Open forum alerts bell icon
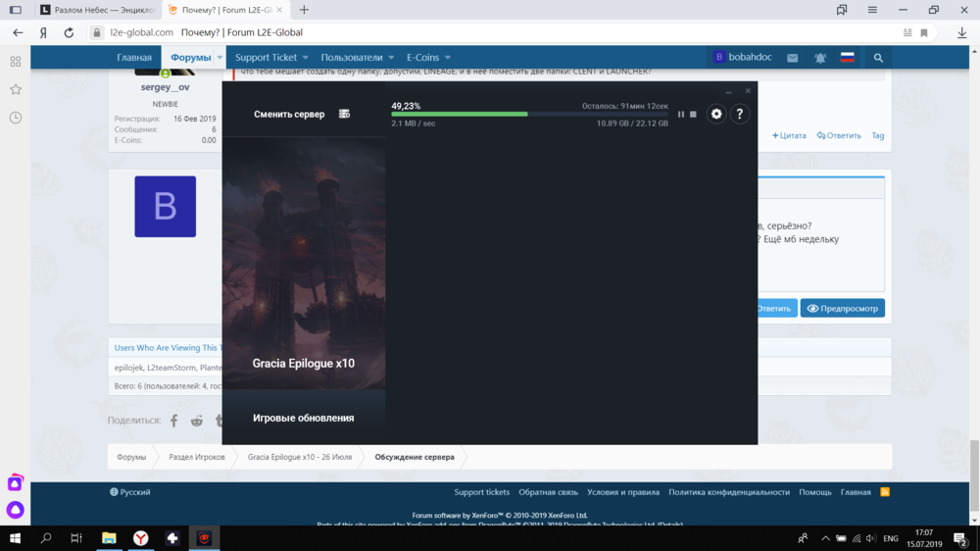Image resolution: width=980 pixels, height=551 pixels. point(819,58)
